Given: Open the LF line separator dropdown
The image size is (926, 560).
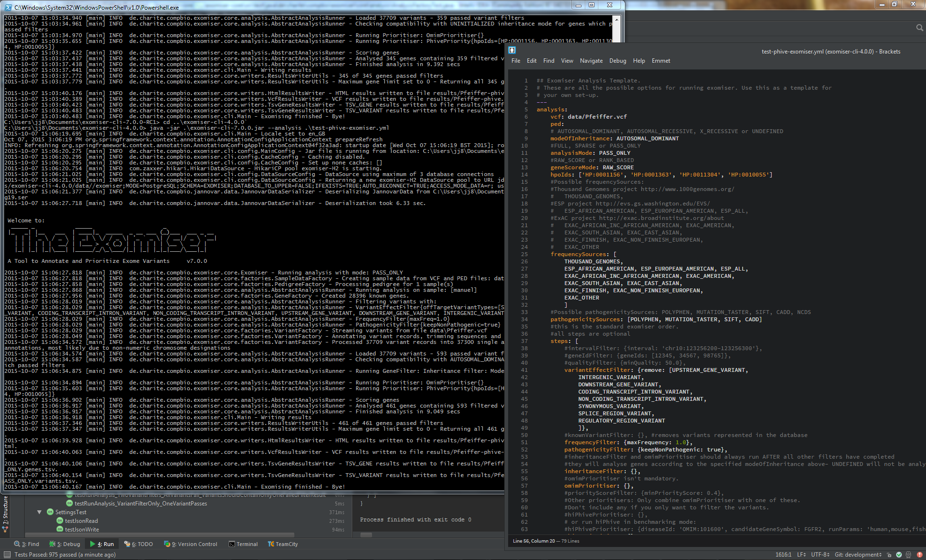Looking at the screenshot, I should [801, 555].
